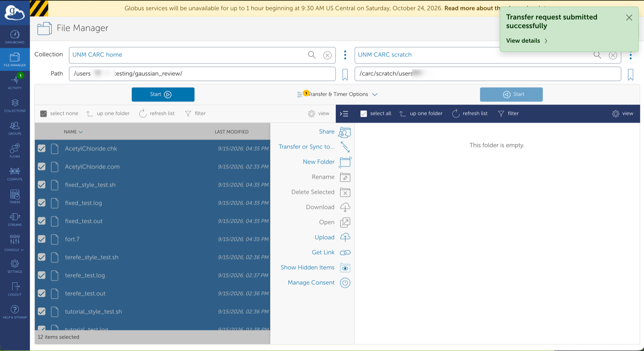Go to Collections in sidebar

pos(15,105)
